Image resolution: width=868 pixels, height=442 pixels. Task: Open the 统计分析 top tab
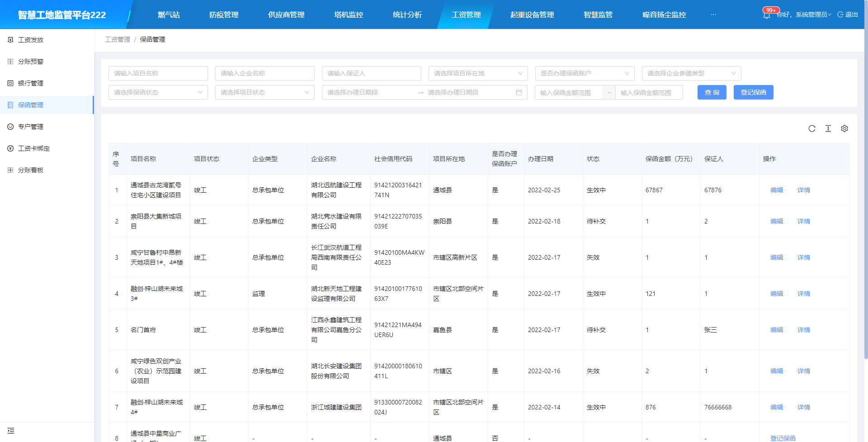pyautogui.click(x=407, y=14)
